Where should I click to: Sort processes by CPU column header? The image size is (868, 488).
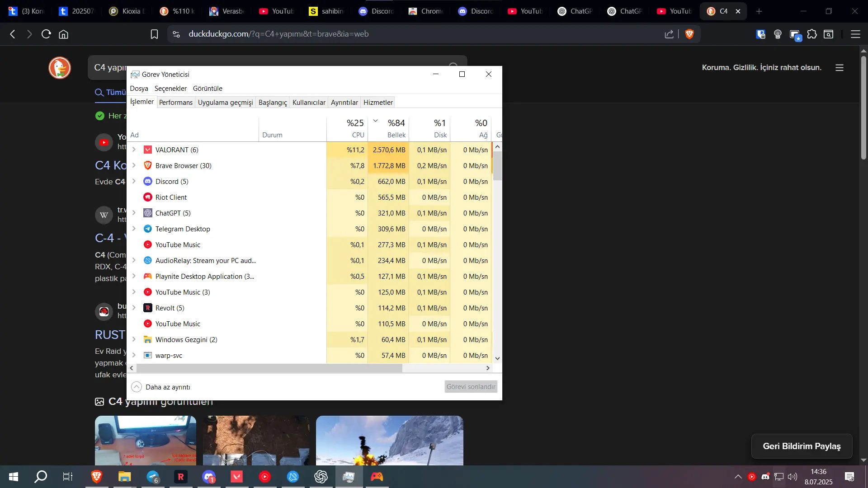[347, 129]
